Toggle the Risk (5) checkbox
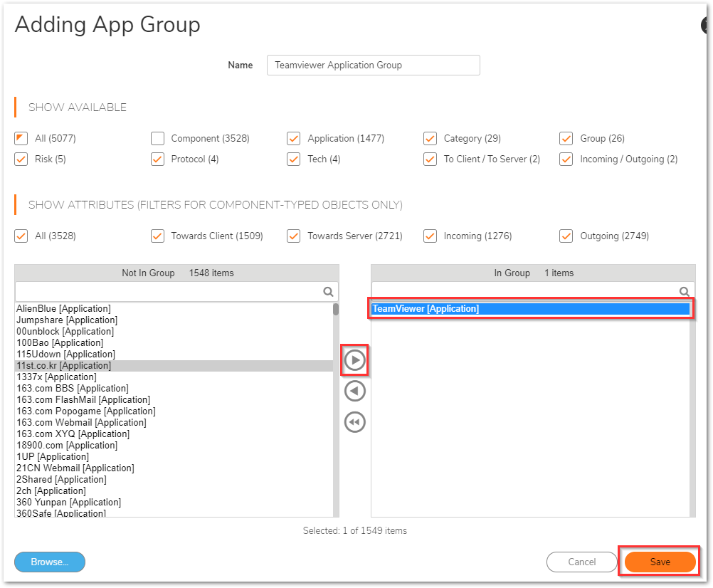This screenshot has height=588, width=713. (x=21, y=159)
